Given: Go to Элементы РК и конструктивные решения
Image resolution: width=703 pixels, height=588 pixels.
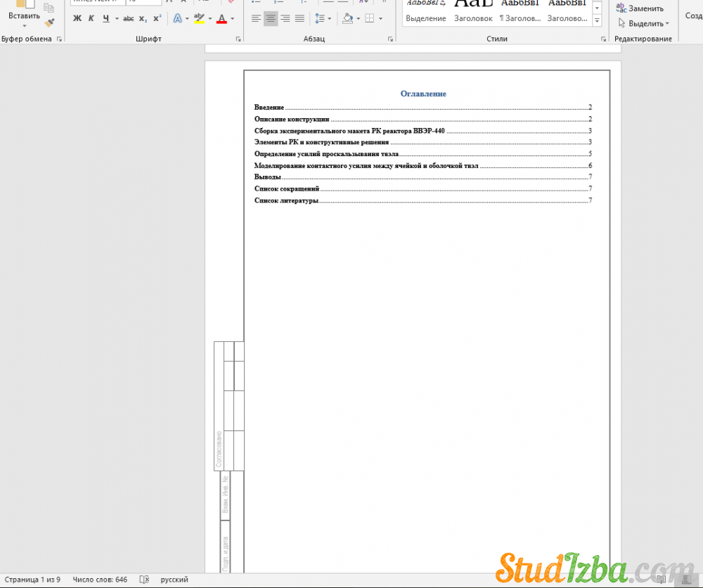Looking at the screenshot, I should pos(423,142).
